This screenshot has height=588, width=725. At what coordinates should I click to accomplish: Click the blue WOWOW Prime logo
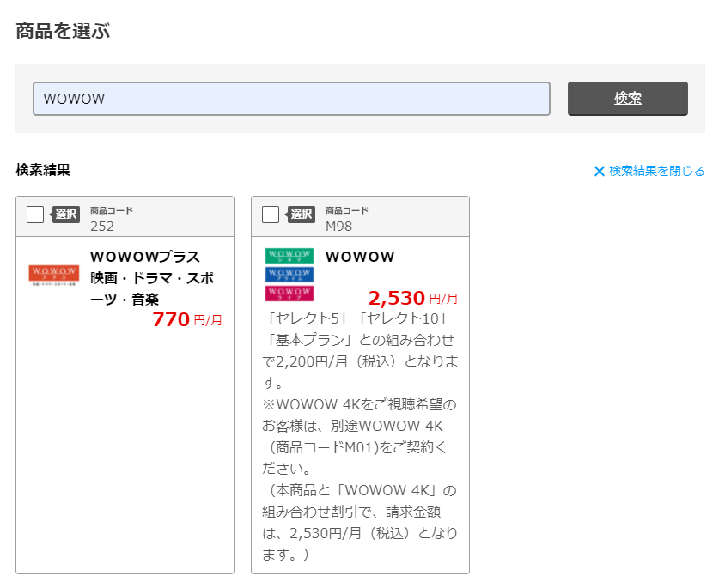click(289, 275)
